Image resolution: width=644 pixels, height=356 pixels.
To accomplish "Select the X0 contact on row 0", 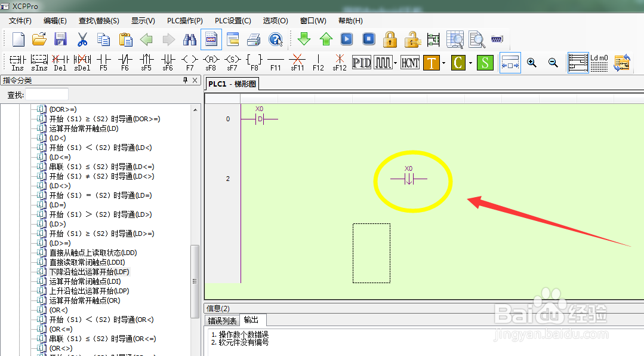I will pyautogui.click(x=260, y=116).
